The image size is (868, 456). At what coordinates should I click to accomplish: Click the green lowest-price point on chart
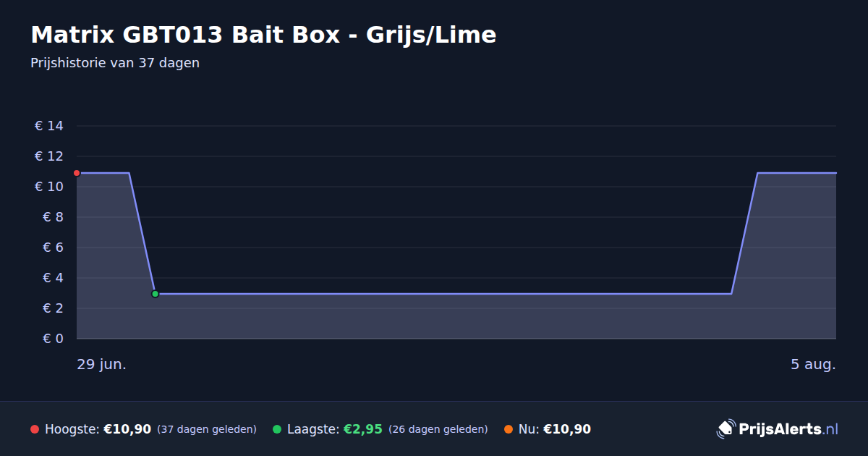[x=155, y=294]
